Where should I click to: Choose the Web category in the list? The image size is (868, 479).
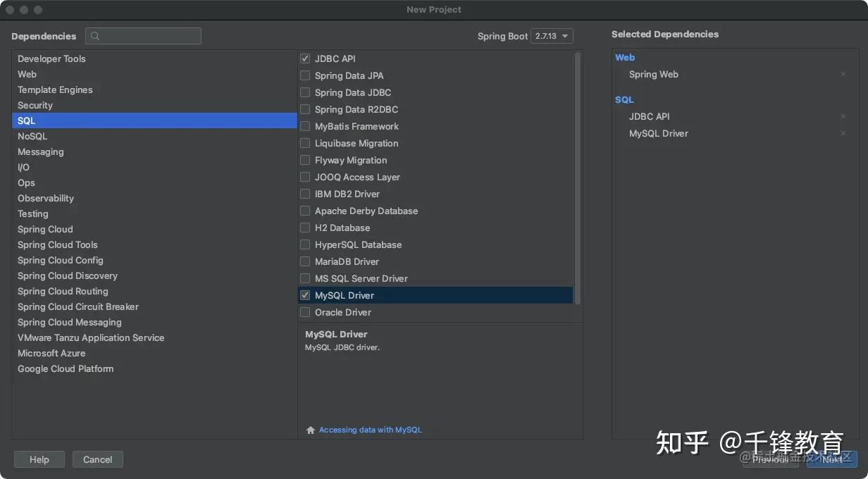tap(27, 75)
